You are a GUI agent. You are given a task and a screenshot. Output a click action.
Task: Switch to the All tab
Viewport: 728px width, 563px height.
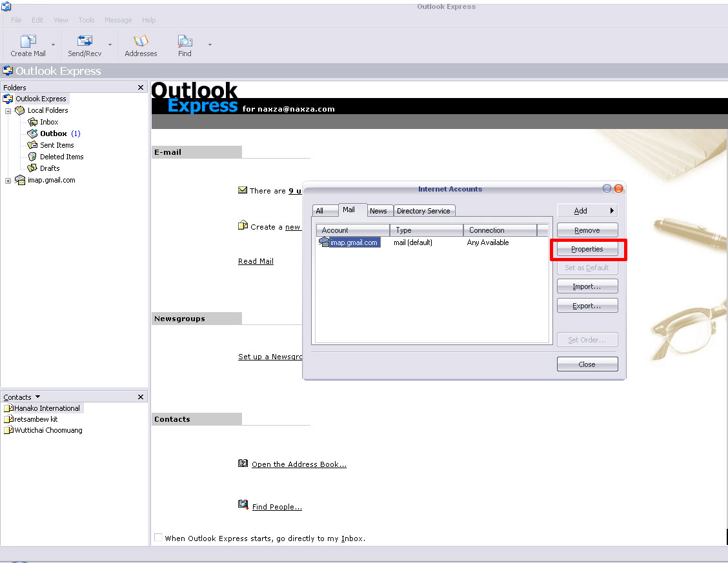point(325,210)
